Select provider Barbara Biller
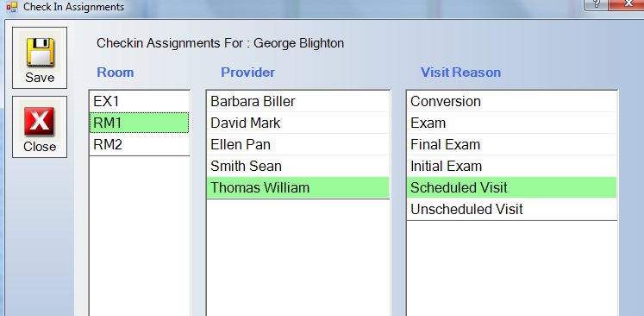The image size is (644, 316). [x=297, y=101]
